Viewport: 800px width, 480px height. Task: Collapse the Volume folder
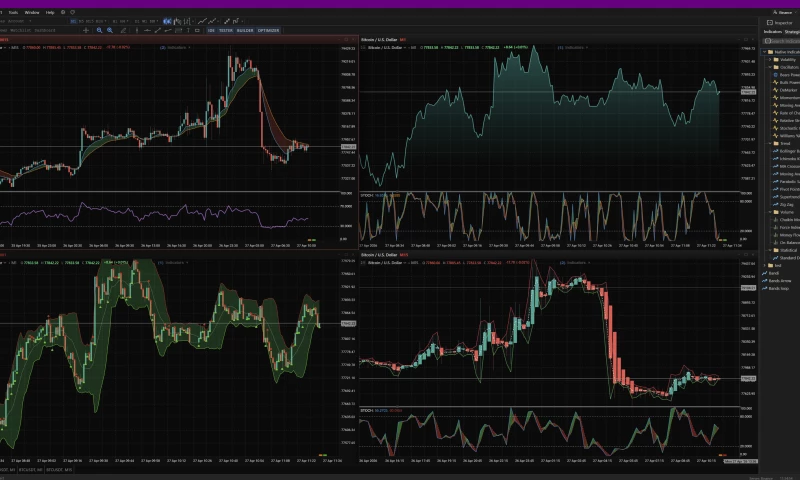click(770, 212)
